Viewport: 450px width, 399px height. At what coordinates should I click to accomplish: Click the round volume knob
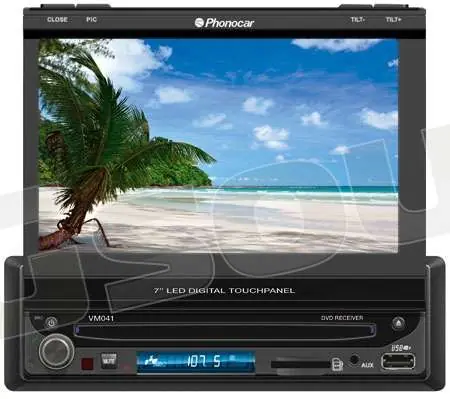coord(56,351)
